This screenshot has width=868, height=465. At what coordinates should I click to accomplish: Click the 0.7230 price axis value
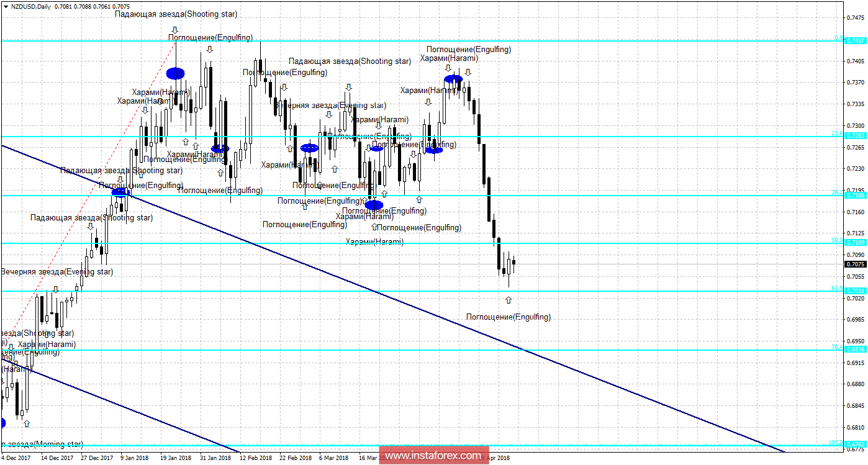click(856, 169)
